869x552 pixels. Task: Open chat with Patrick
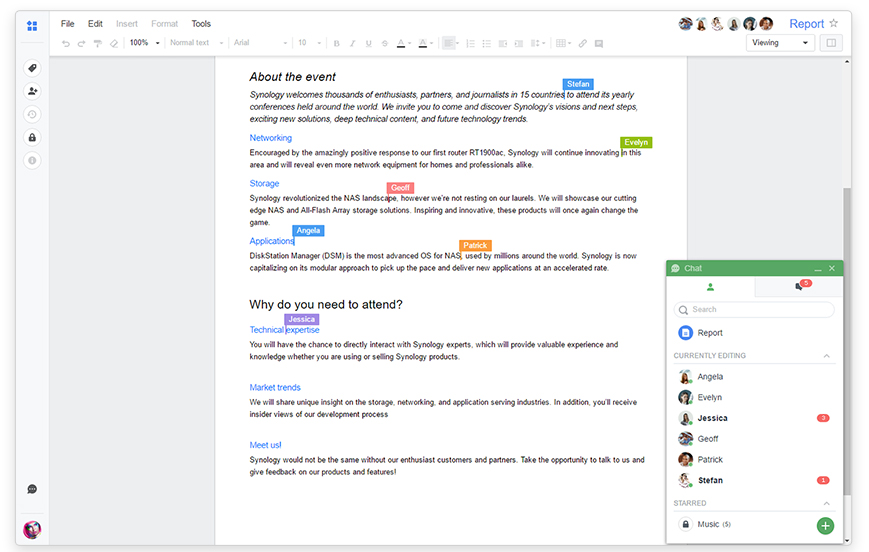755,459
